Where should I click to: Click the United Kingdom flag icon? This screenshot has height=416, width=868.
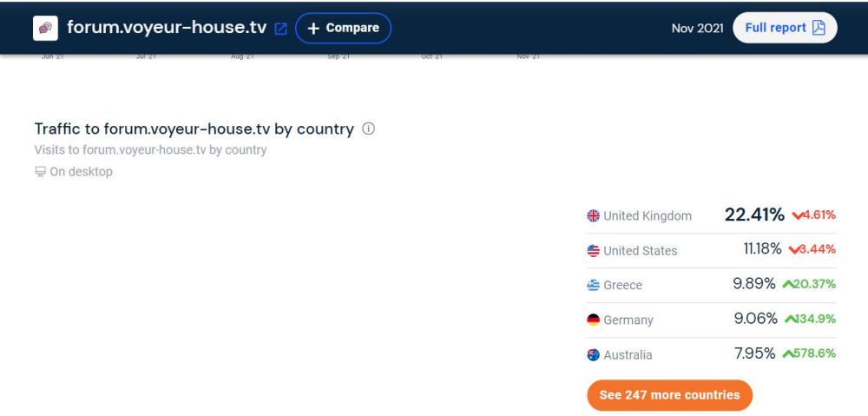pos(594,216)
